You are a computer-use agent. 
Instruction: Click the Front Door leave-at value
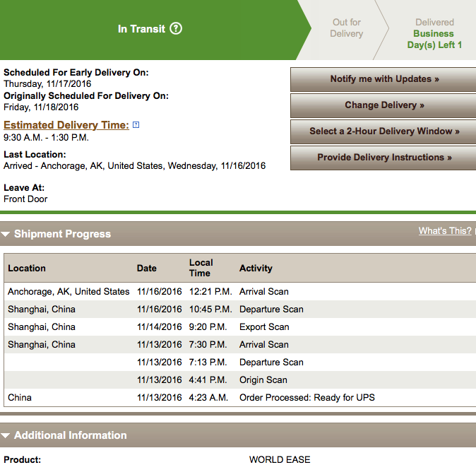click(x=25, y=199)
